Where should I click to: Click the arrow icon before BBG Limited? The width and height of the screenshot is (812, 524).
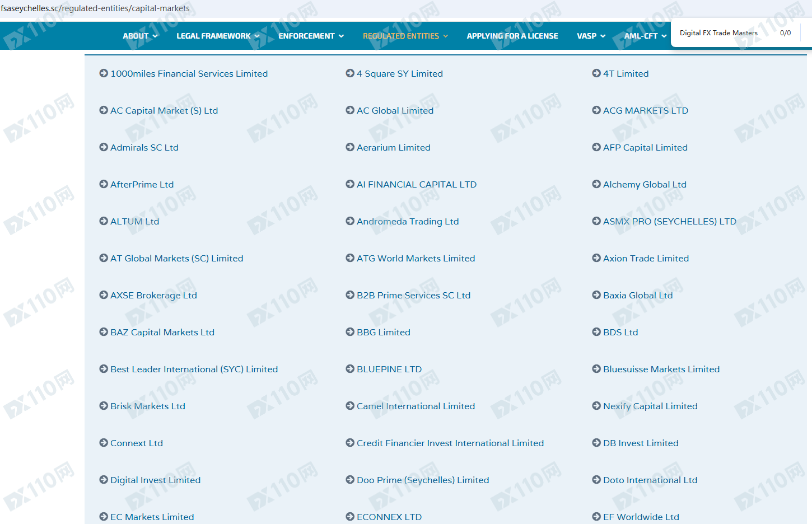[350, 332]
